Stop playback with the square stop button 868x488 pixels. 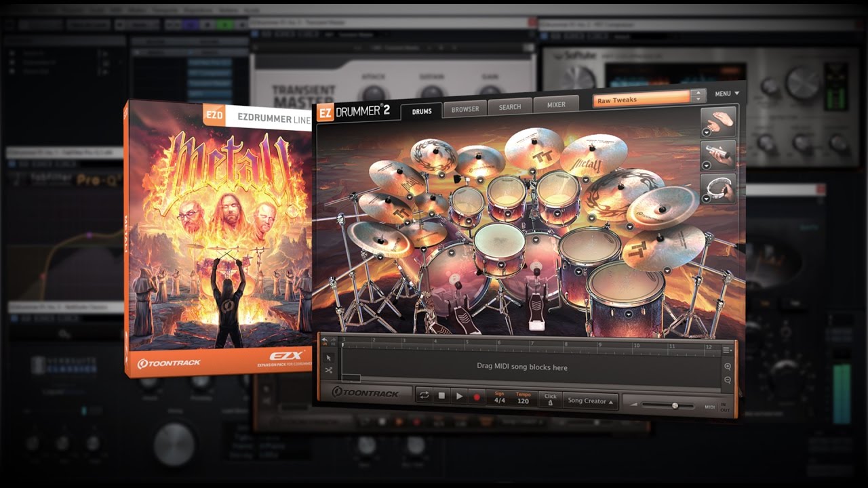[x=441, y=396]
